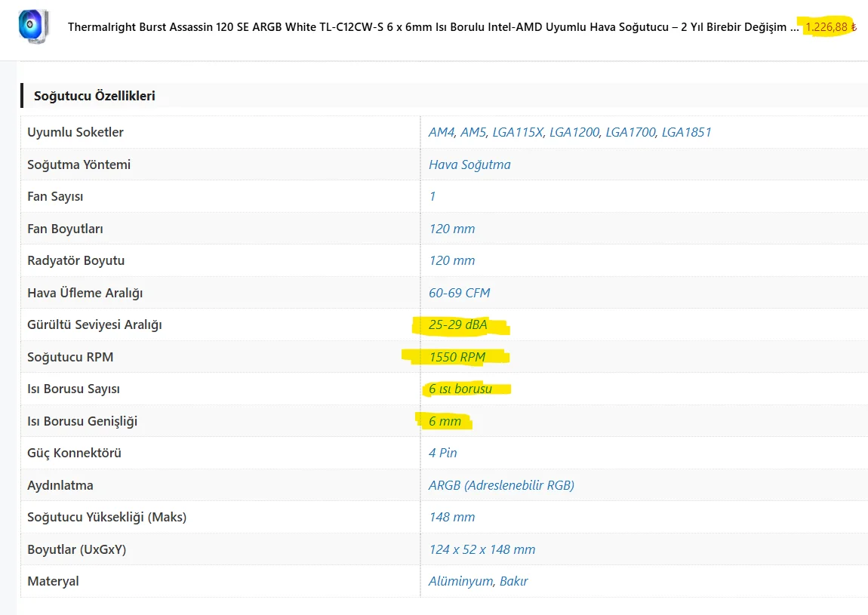The width and height of the screenshot is (868, 615).
Task: Open the 124 x 52 x 148 mm dimensions value
Action: [482, 549]
